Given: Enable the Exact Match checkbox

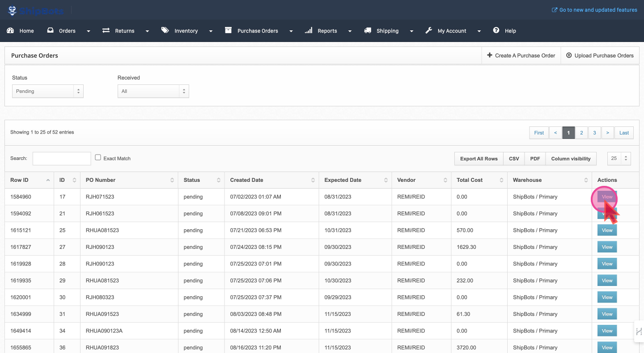Looking at the screenshot, I should click(x=98, y=157).
